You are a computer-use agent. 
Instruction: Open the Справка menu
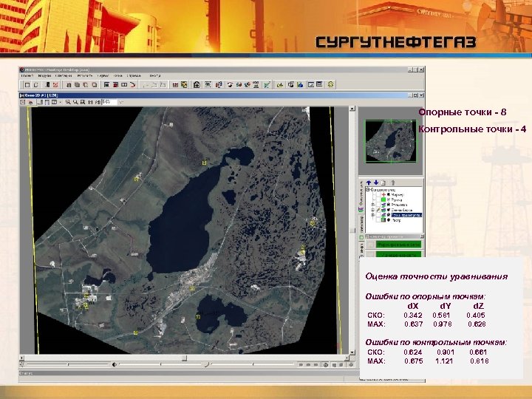click(134, 75)
